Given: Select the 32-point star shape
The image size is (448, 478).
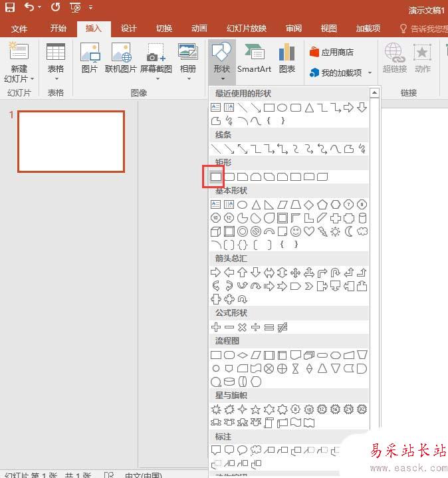Looking at the screenshot, I should click(362, 409).
